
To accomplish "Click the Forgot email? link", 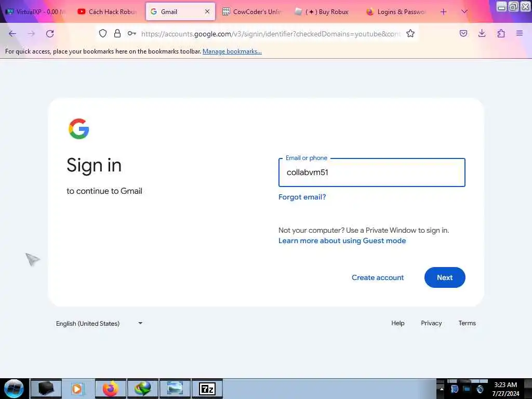I will click(302, 197).
